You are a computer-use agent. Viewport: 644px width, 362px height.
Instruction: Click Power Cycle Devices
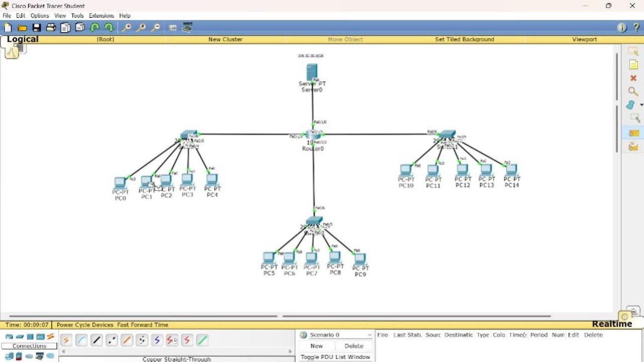85,325
